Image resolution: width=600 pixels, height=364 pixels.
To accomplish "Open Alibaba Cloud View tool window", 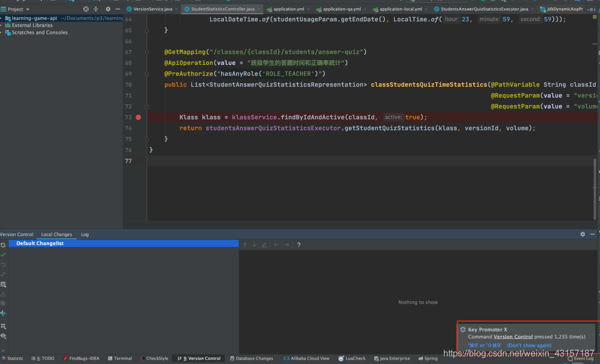I will point(307,358).
